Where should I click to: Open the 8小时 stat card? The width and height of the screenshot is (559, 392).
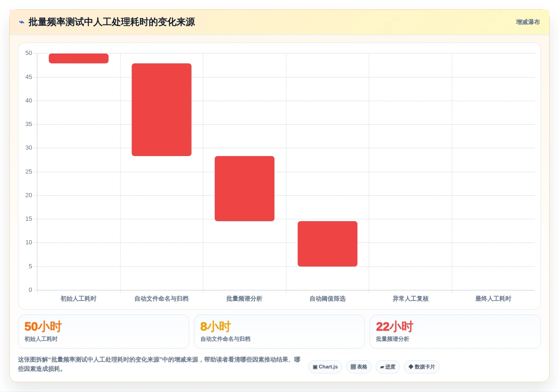[x=279, y=332]
